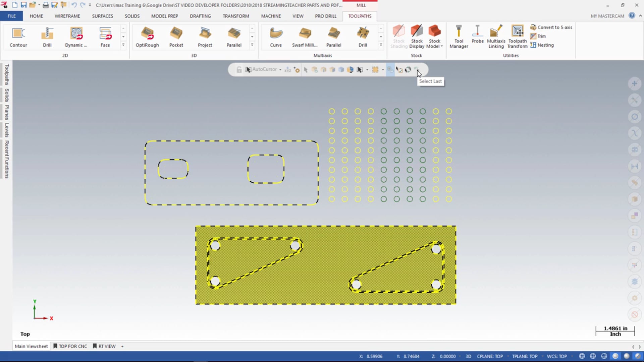Add a new viewsheet with plus

tap(122, 346)
